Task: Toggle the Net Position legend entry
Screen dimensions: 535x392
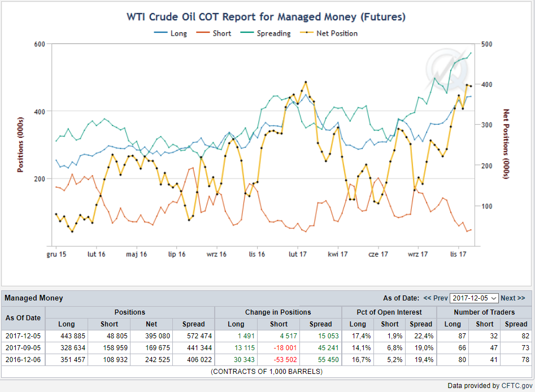Action: click(329, 33)
